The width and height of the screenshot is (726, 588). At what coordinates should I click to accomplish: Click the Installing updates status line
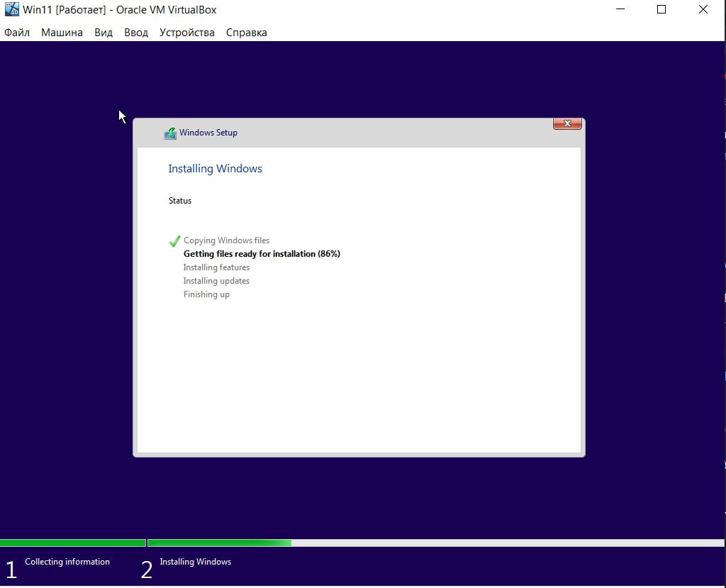click(216, 281)
